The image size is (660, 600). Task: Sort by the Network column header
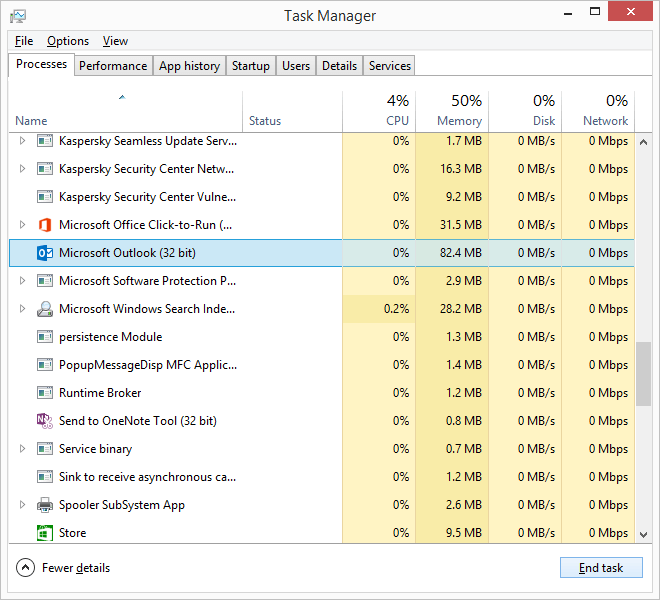point(598,112)
